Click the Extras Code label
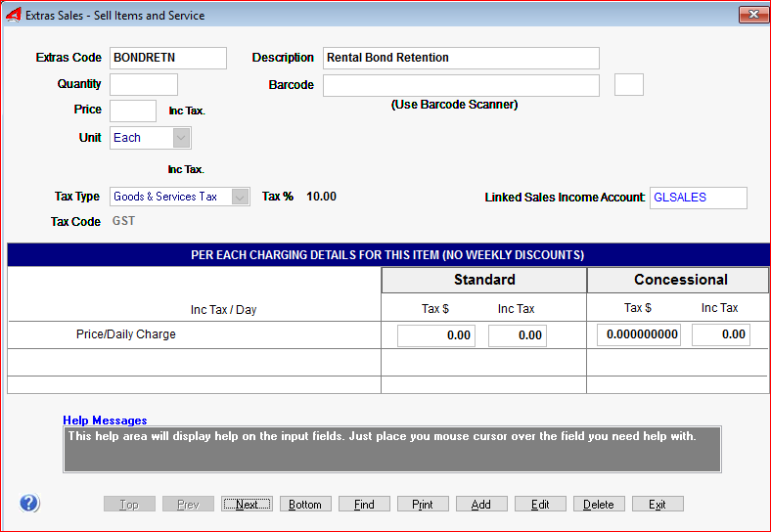The image size is (771, 532). pos(68,58)
